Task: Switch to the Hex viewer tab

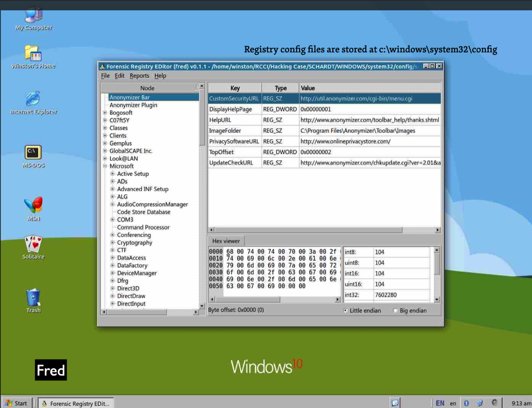Action: pyautogui.click(x=226, y=241)
